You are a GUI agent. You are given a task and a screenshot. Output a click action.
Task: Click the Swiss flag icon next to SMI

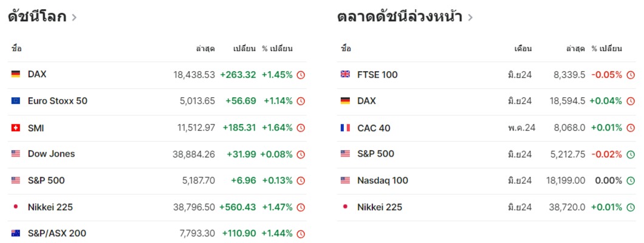[16, 128]
